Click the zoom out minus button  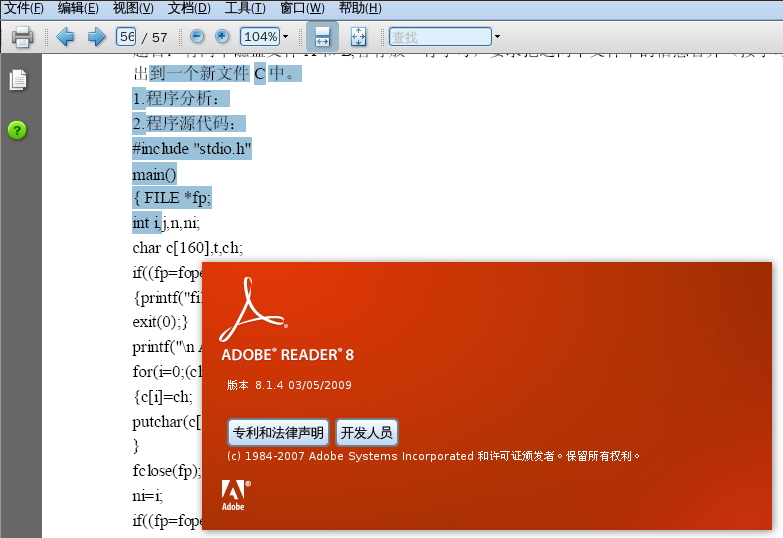pos(197,36)
